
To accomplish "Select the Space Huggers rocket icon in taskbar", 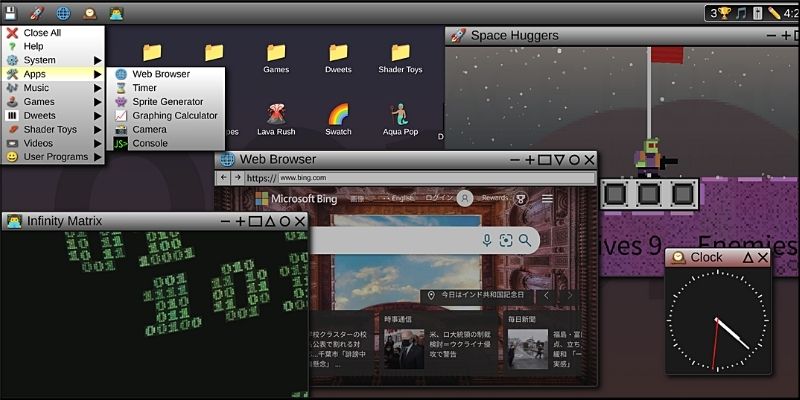I will [x=37, y=13].
